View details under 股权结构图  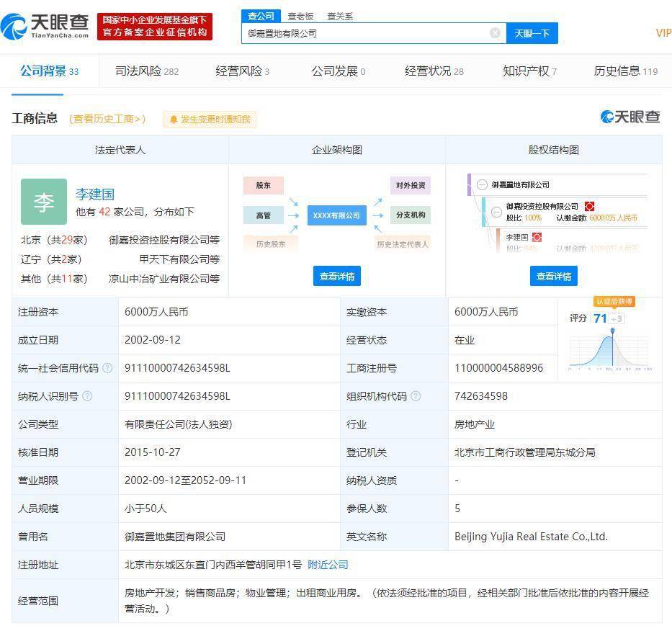[554, 276]
